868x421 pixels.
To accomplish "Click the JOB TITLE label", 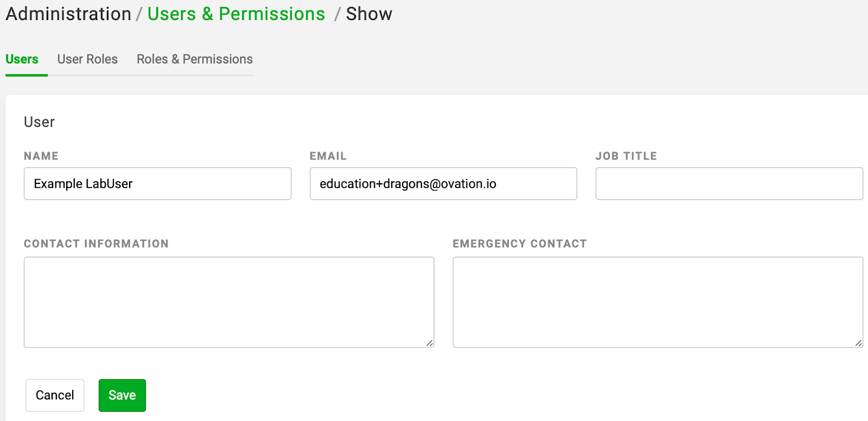I will click(626, 156).
